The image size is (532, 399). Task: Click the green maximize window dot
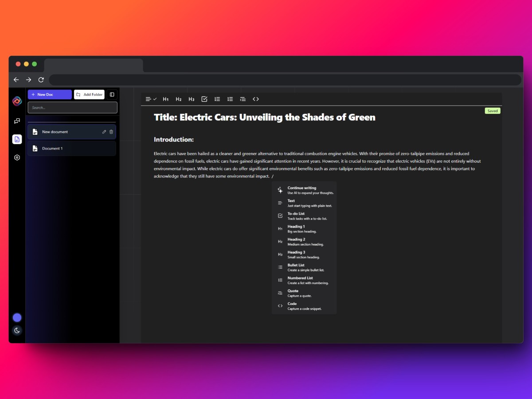click(x=34, y=64)
